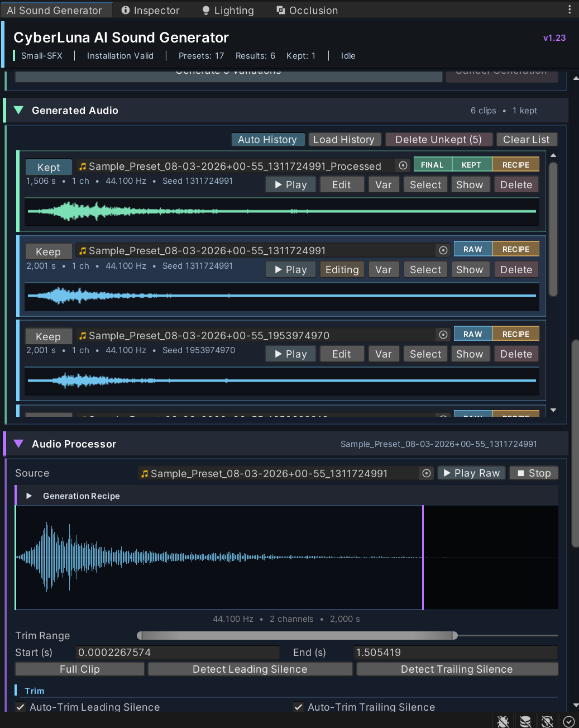Toggle Auto-Trim Trailing Silence checkbox
The height and width of the screenshot is (728, 579).
pyautogui.click(x=299, y=707)
